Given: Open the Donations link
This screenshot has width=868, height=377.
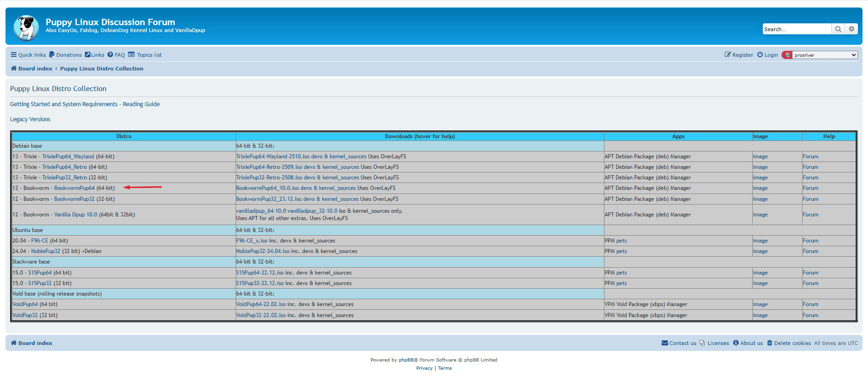Looking at the screenshot, I should (x=65, y=55).
